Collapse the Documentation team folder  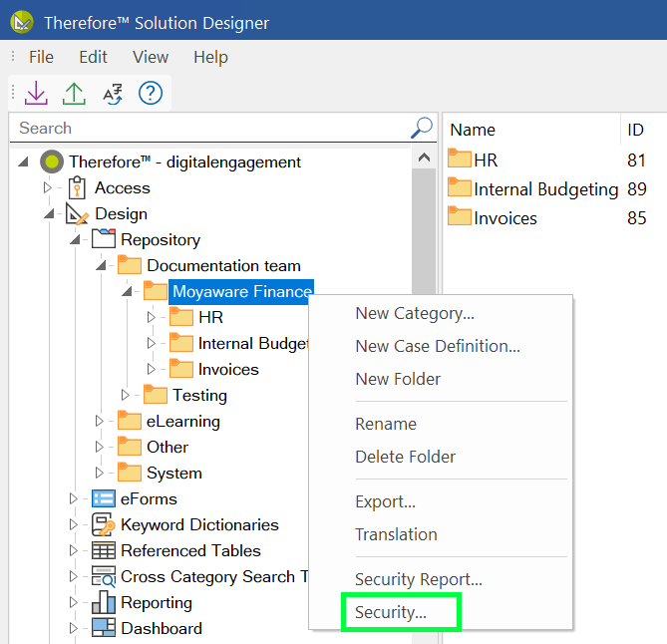pyautogui.click(x=100, y=266)
